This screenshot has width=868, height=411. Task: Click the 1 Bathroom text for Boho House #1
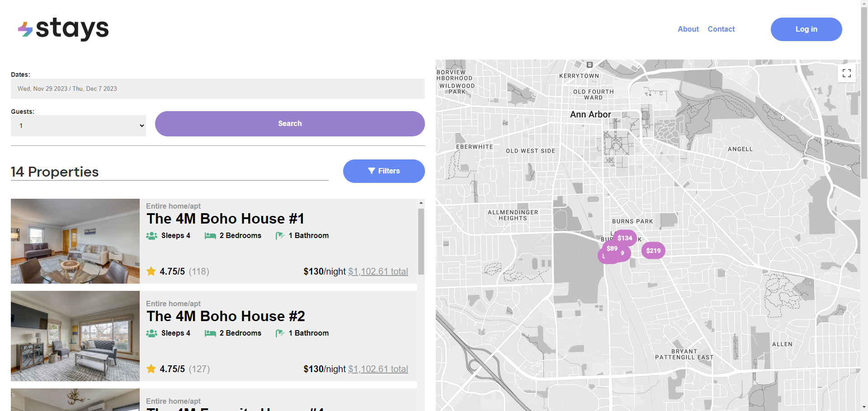[309, 236]
